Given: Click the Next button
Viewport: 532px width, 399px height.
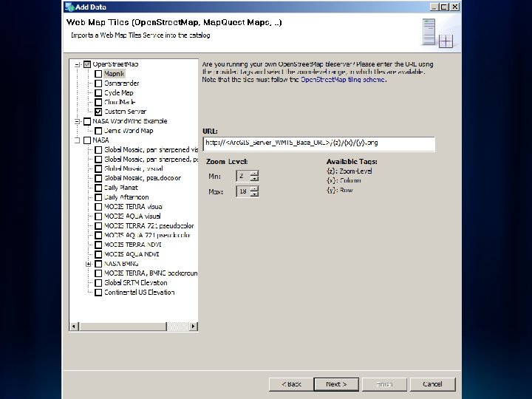Looking at the screenshot, I should [x=336, y=384].
